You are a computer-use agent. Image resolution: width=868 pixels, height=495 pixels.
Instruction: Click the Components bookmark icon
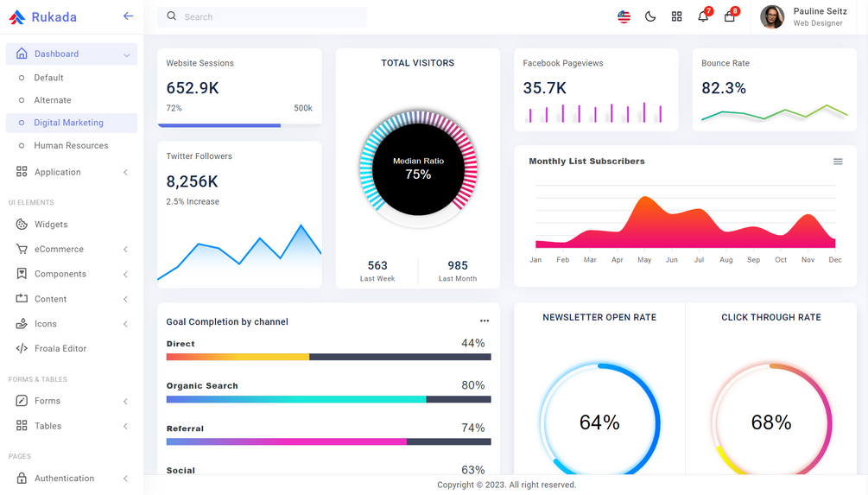click(22, 274)
